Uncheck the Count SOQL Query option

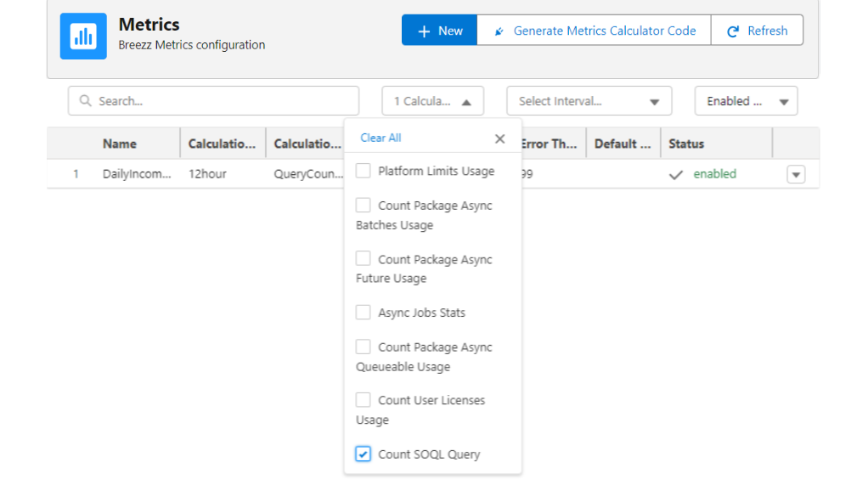point(364,454)
